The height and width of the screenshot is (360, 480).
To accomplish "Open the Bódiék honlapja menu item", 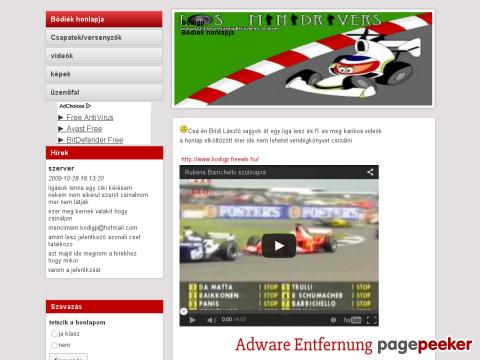I will tap(104, 19).
